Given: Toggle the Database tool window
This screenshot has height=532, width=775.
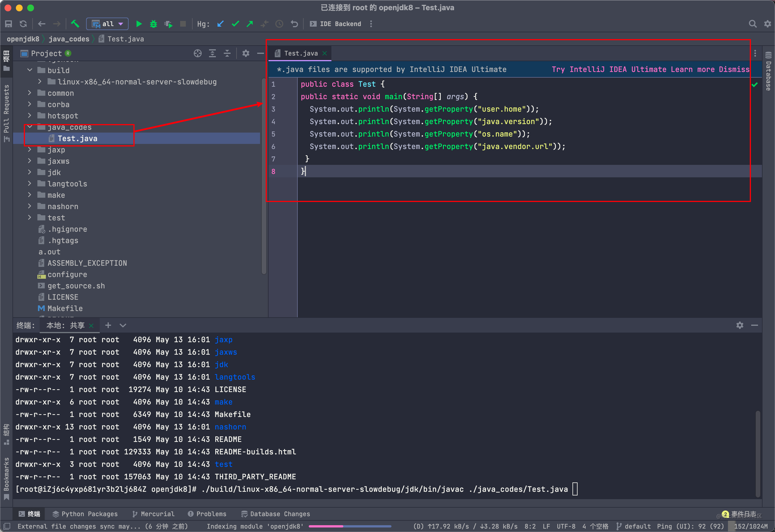Looking at the screenshot, I should pyautogui.click(x=768, y=72).
